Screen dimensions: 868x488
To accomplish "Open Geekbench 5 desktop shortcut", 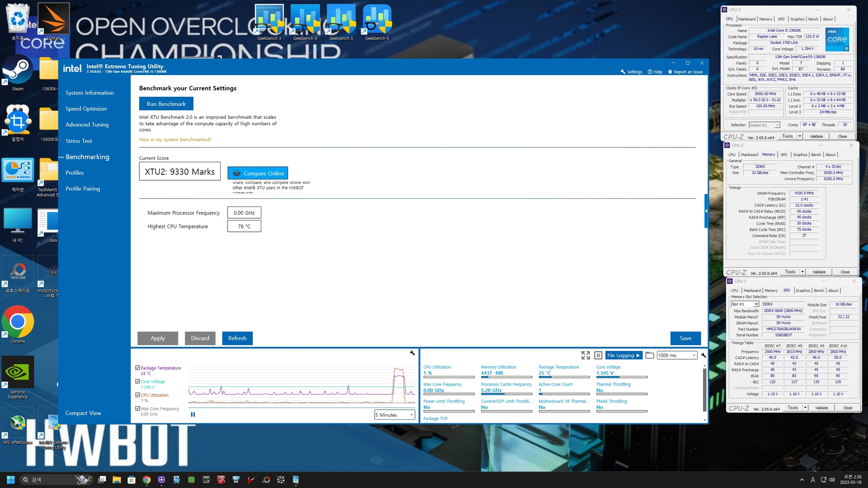I will tap(341, 22).
